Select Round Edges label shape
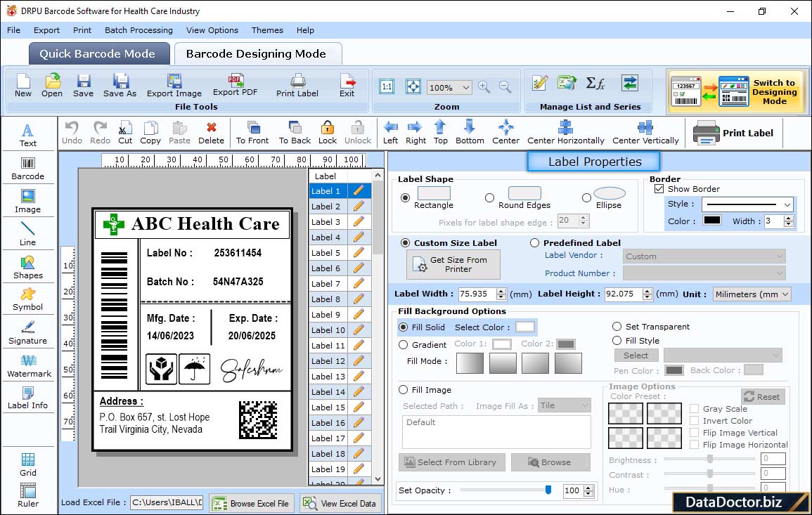Image resolution: width=812 pixels, height=515 pixels. [489, 197]
